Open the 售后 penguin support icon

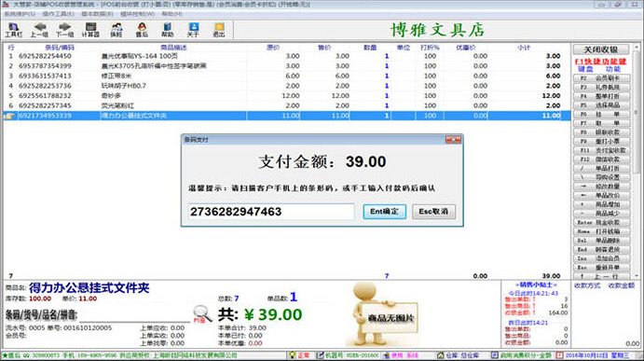[x=142, y=30]
